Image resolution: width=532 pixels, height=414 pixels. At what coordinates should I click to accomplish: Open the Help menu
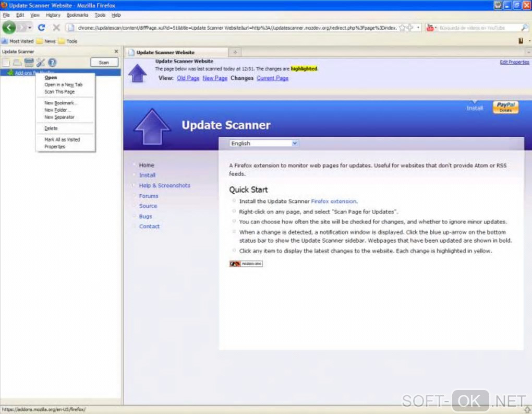tap(116, 15)
